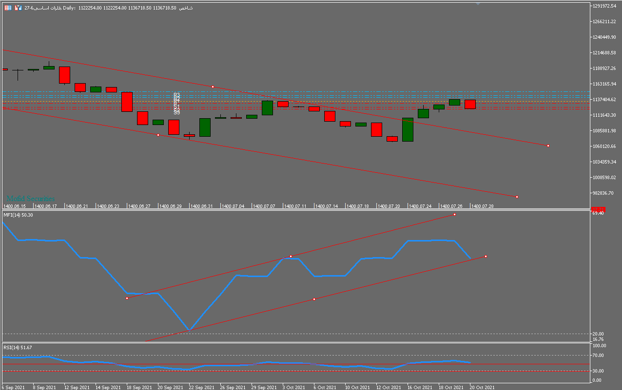This screenshot has height=390, width=622.
Task: Click the last red candle on 20 Oct 2021
Action: coord(470,104)
